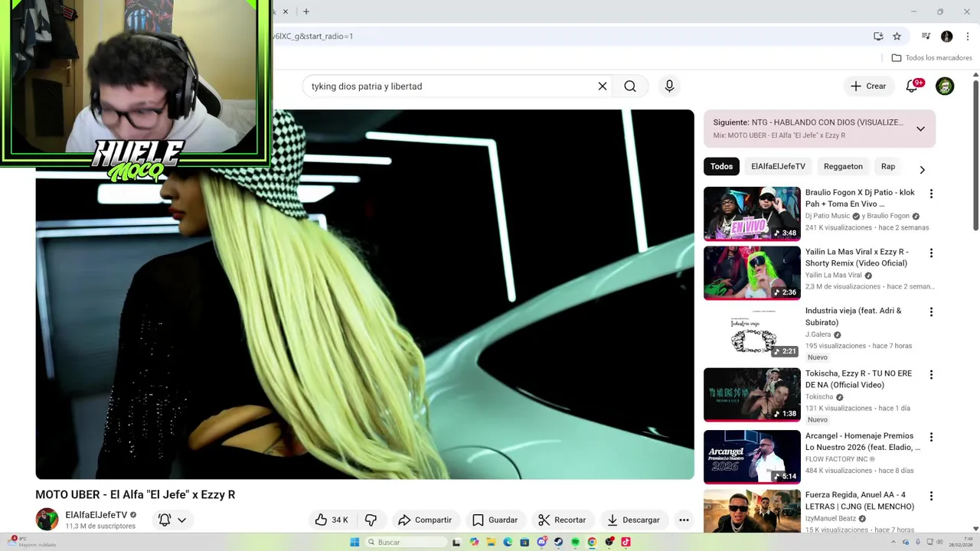This screenshot has height=551, width=980.
Task: Select the Reggaeton filter chip
Action: tap(843, 166)
